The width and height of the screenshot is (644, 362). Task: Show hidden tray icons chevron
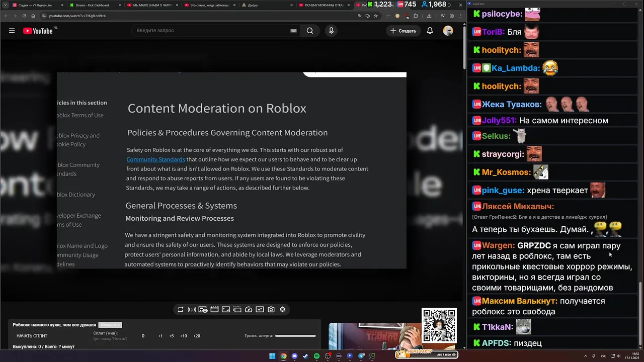click(x=585, y=356)
